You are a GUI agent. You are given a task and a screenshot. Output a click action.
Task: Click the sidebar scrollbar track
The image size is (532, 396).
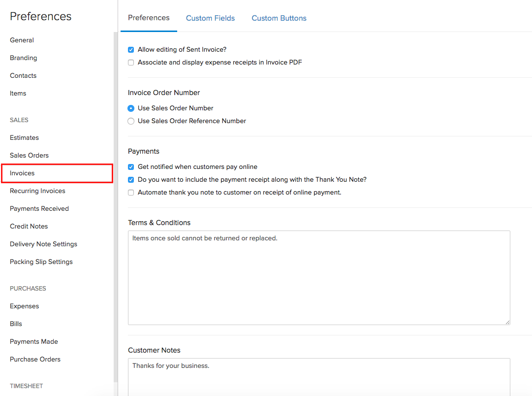[x=115, y=197]
